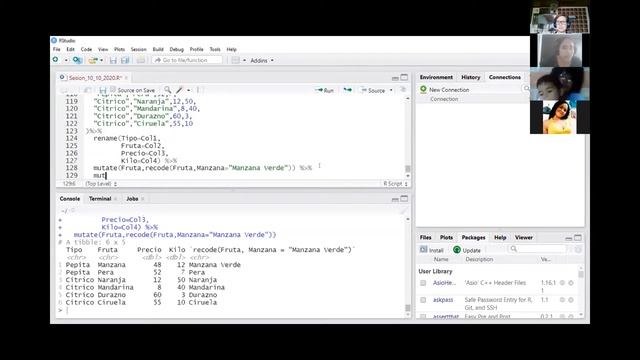This screenshot has height=360, width=640.
Task: Switch to the Jobs tab
Action: point(132,199)
